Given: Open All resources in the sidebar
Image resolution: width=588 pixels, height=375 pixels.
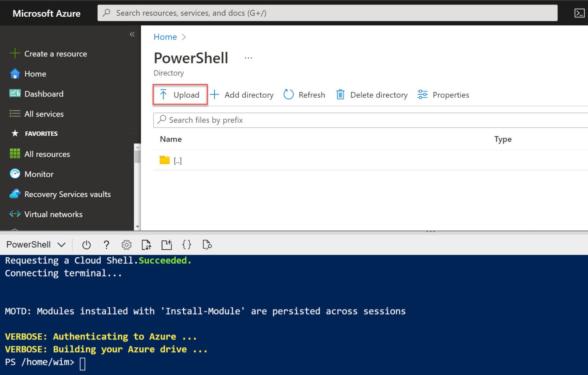Looking at the screenshot, I should pyautogui.click(x=47, y=154).
